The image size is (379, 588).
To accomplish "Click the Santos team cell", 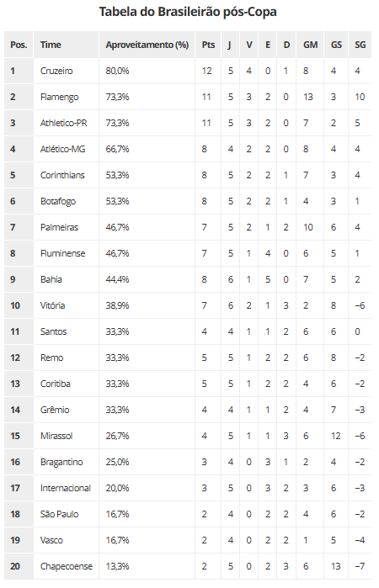I will click(66, 331).
